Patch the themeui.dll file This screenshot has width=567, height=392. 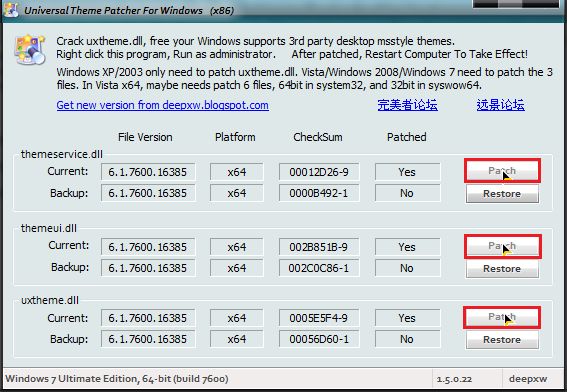[x=502, y=246]
